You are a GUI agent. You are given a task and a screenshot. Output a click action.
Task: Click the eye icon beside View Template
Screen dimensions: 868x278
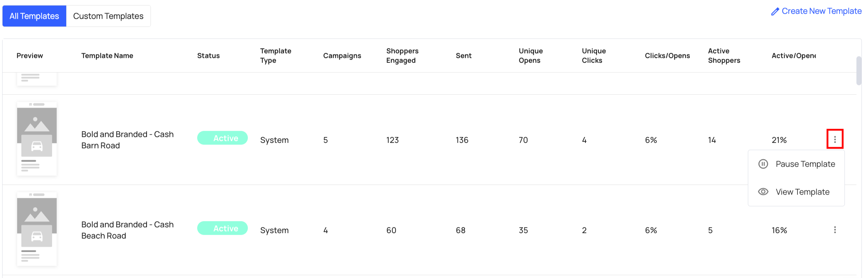763,192
